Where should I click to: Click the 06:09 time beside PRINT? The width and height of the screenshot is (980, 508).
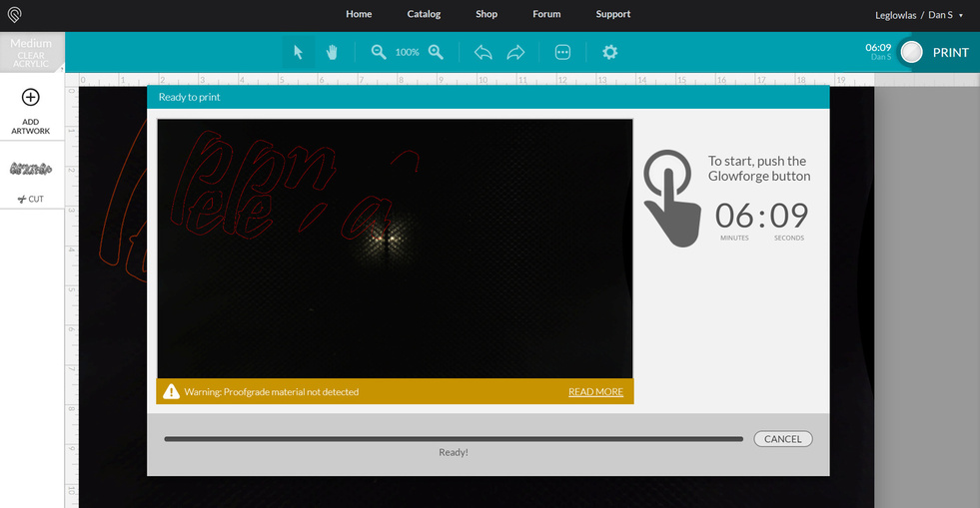[878, 48]
